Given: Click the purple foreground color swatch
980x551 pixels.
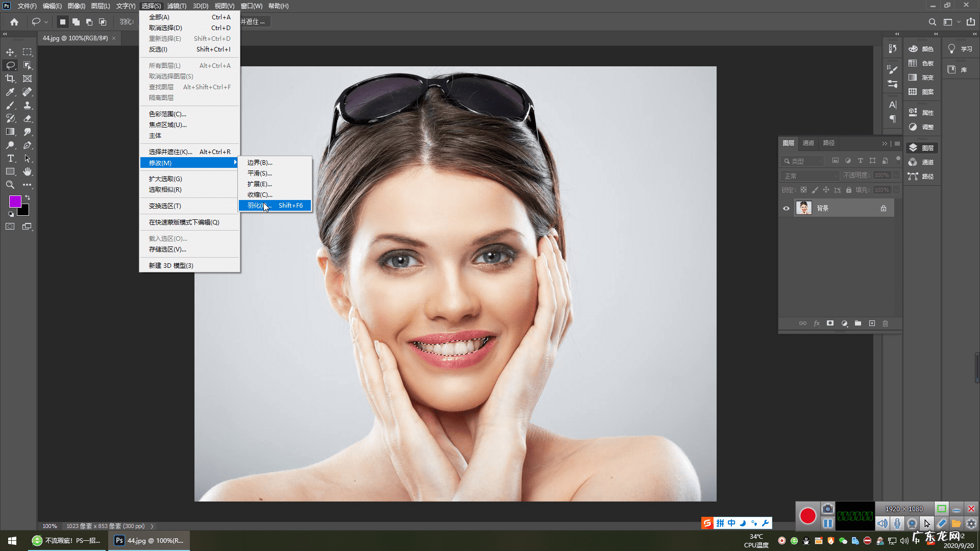Looking at the screenshot, I should (15, 202).
